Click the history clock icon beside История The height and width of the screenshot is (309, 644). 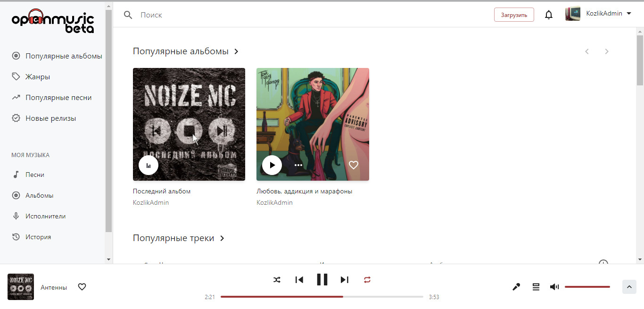click(x=16, y=237)
